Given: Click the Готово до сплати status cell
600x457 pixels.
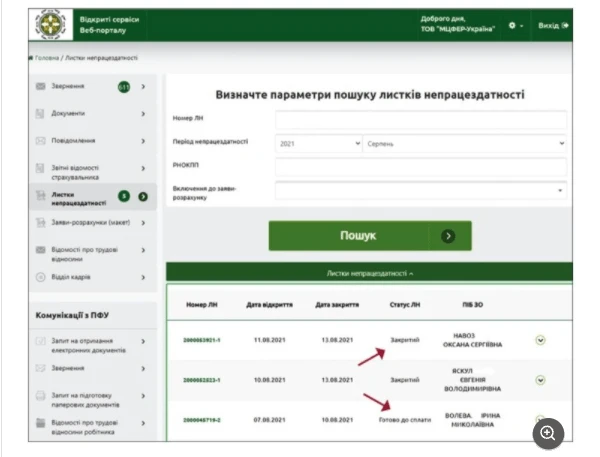Looking at the screenshot, I should coord(405,420).
